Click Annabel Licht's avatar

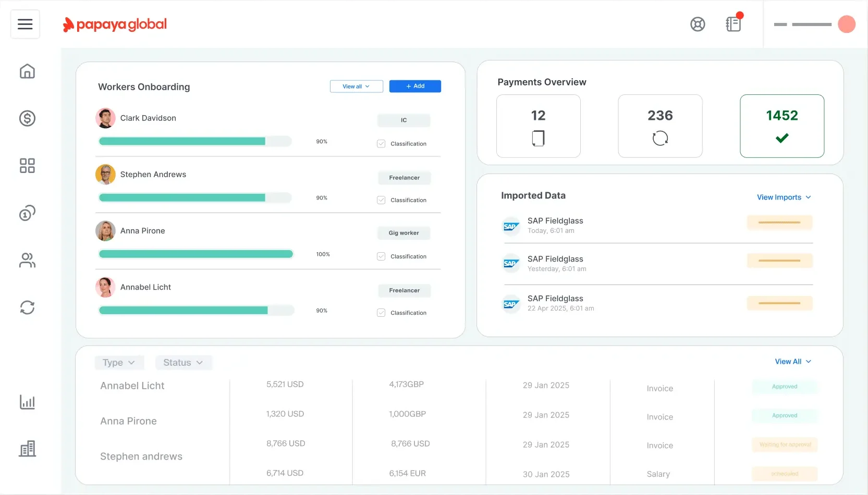pos(105,287)
